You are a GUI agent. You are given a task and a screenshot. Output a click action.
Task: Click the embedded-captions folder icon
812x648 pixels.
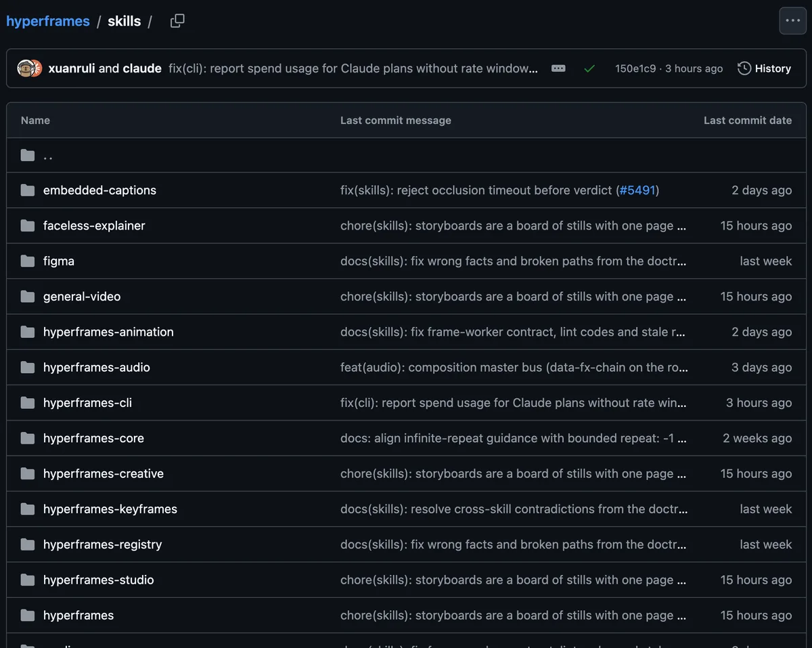click(x=28, y=190)
